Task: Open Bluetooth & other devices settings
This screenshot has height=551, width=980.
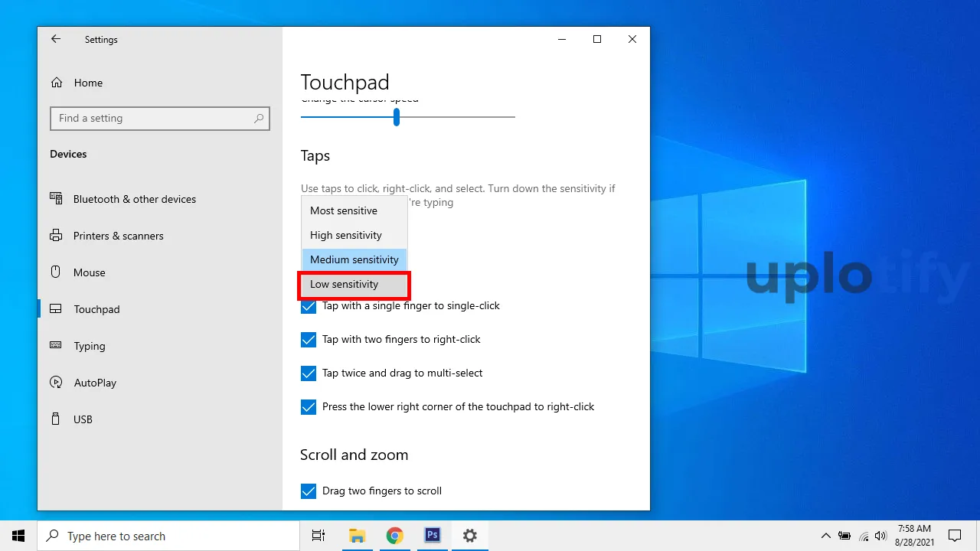Action: pos(134,199)
